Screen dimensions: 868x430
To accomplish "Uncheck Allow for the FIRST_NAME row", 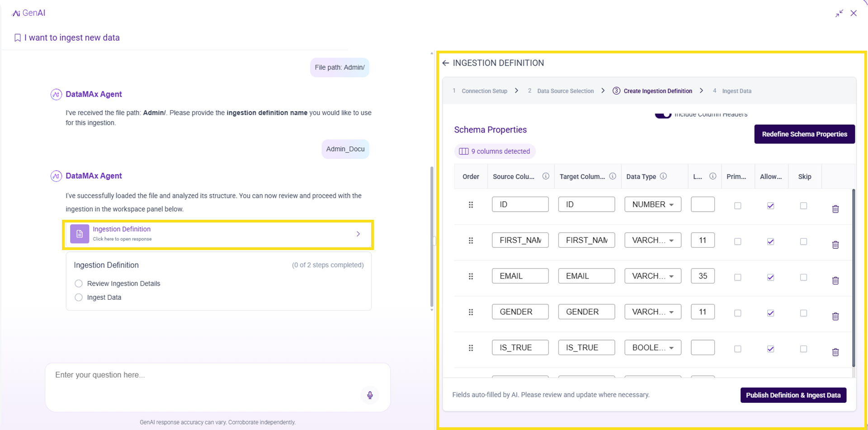I will pyautogui.click(x=770, y=241).
